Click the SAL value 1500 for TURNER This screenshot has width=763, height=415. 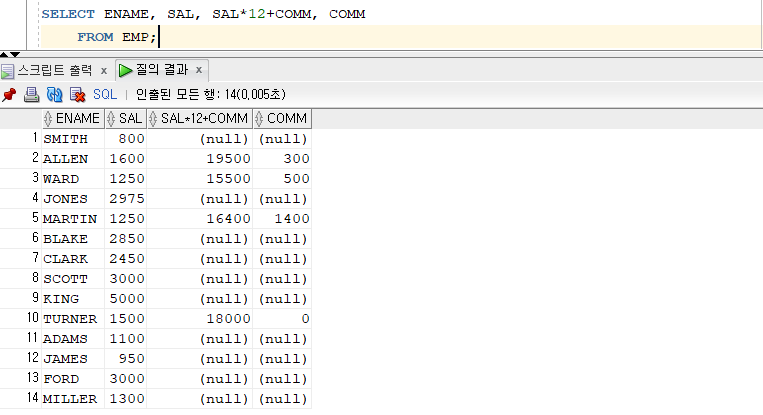coord(126,319)
